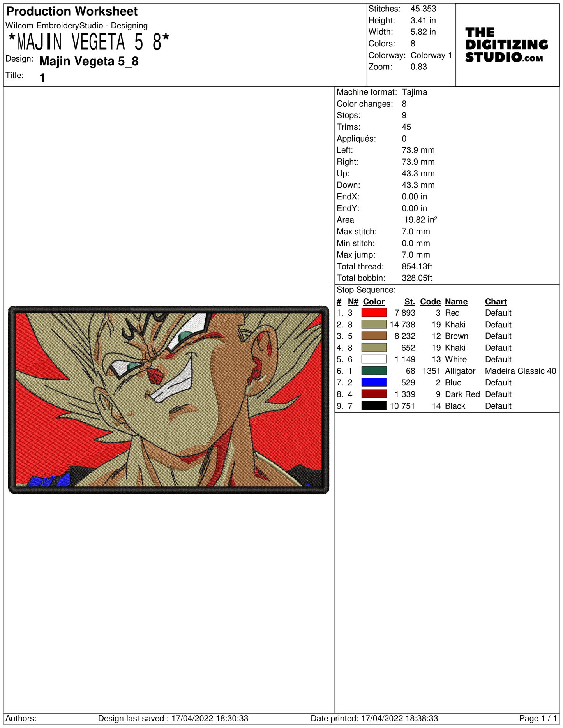563x728 pixels.
Task: Click the 'Name' column header
Action: pos(456,302)
